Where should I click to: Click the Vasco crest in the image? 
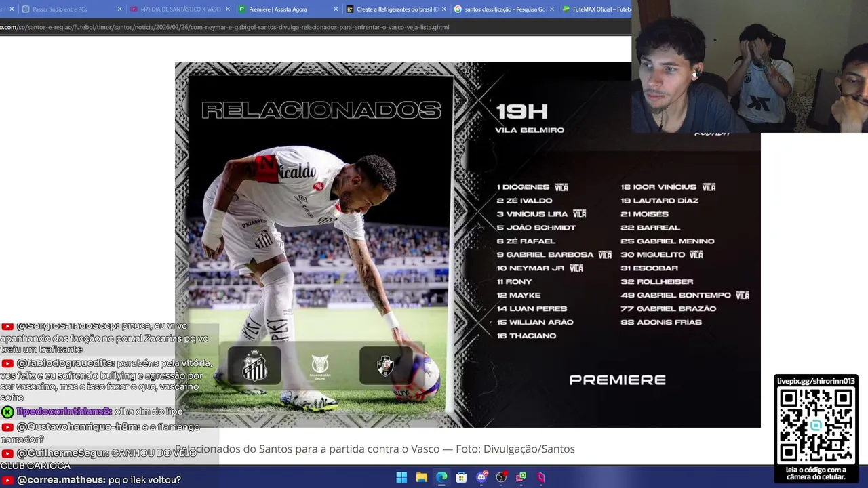coord(386,365)
